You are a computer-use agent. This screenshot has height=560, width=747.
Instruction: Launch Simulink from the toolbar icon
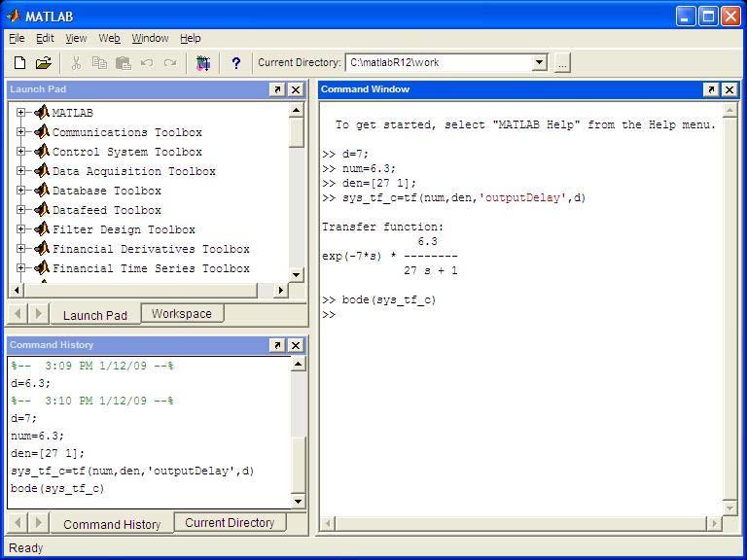pyautogui.click(x=203, y=63)
